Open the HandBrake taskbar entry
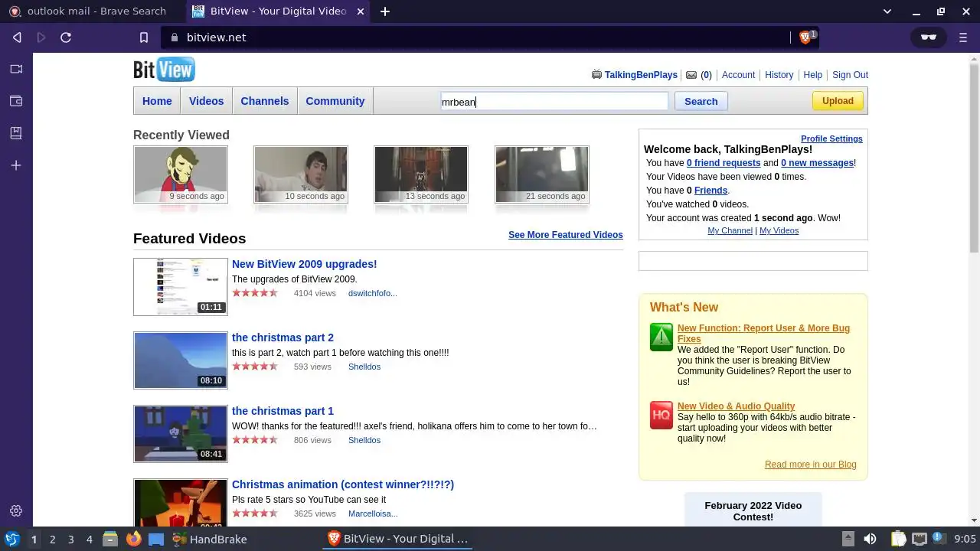 pos(210,539)
